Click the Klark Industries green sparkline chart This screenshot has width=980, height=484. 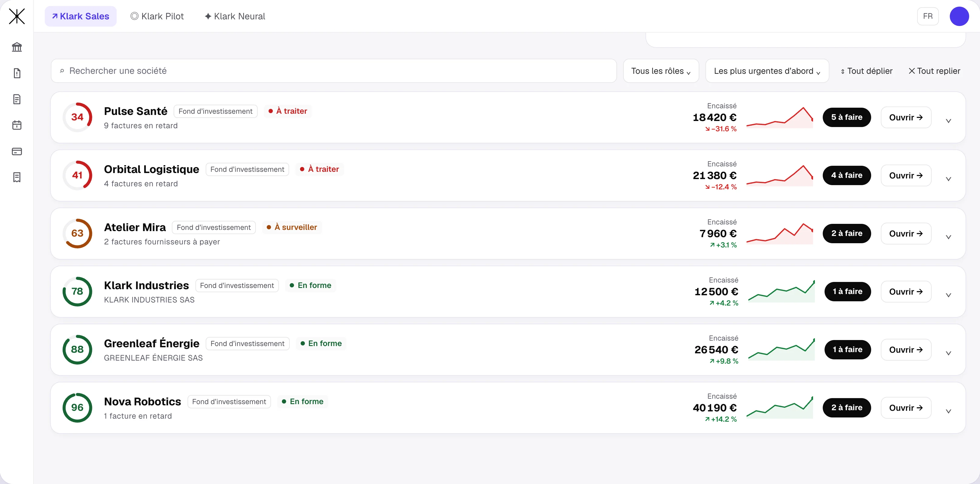coord(781,292)
